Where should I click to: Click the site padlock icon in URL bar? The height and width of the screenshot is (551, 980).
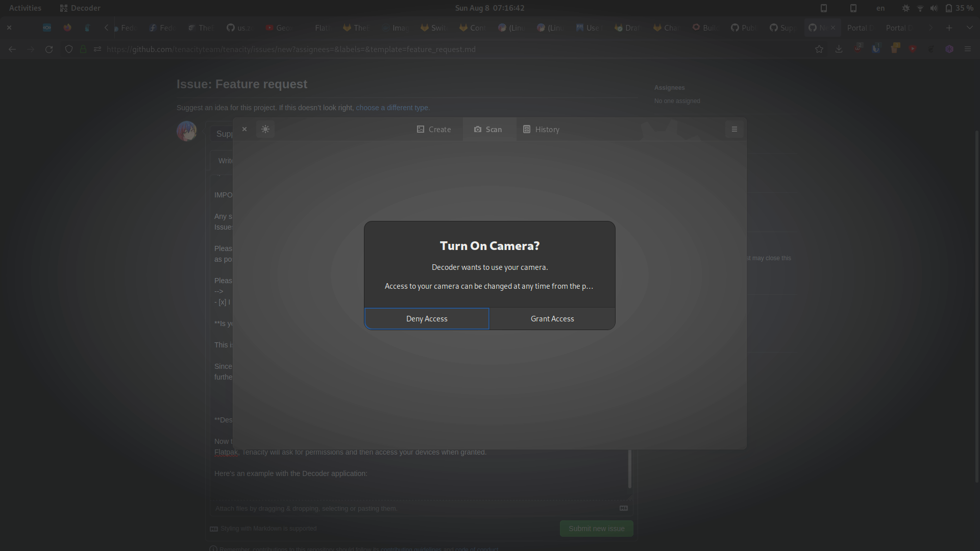(x=83, y=49)
